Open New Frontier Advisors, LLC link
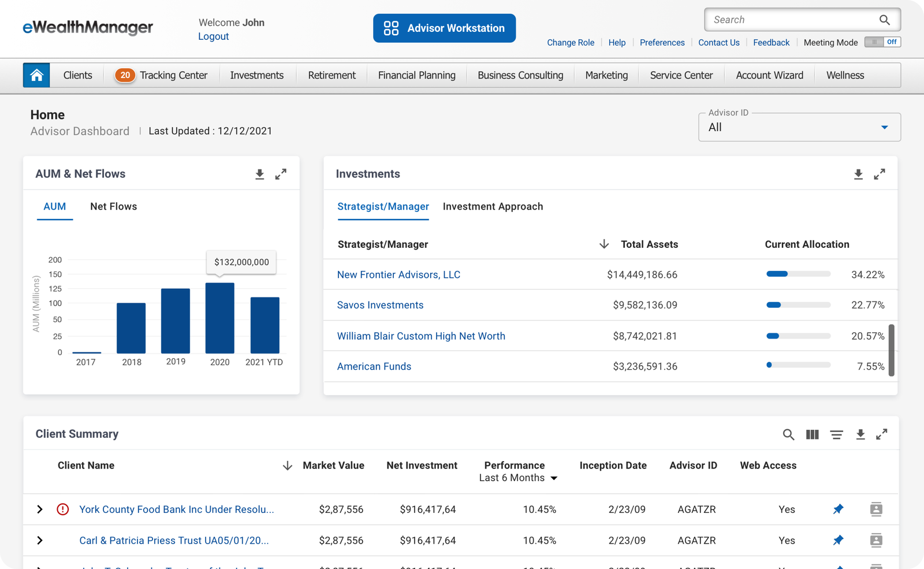Image resolution: width=924 pixels, height=569 pixels. [x=398, y=274]
